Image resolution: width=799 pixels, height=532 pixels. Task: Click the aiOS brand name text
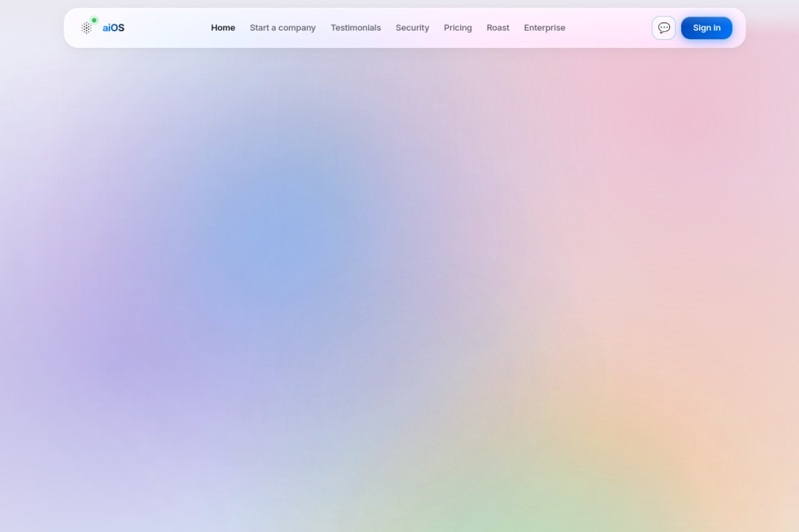click(114, 28)
